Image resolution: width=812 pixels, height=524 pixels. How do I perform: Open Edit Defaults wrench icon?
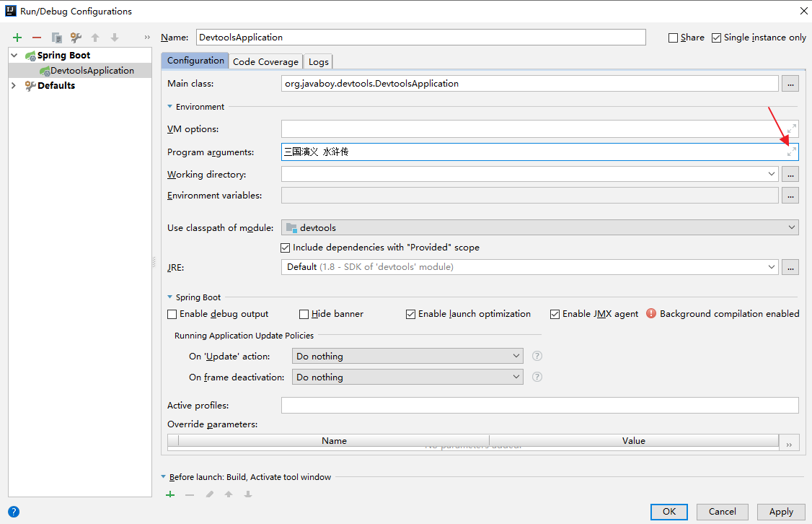click(76, 38)
